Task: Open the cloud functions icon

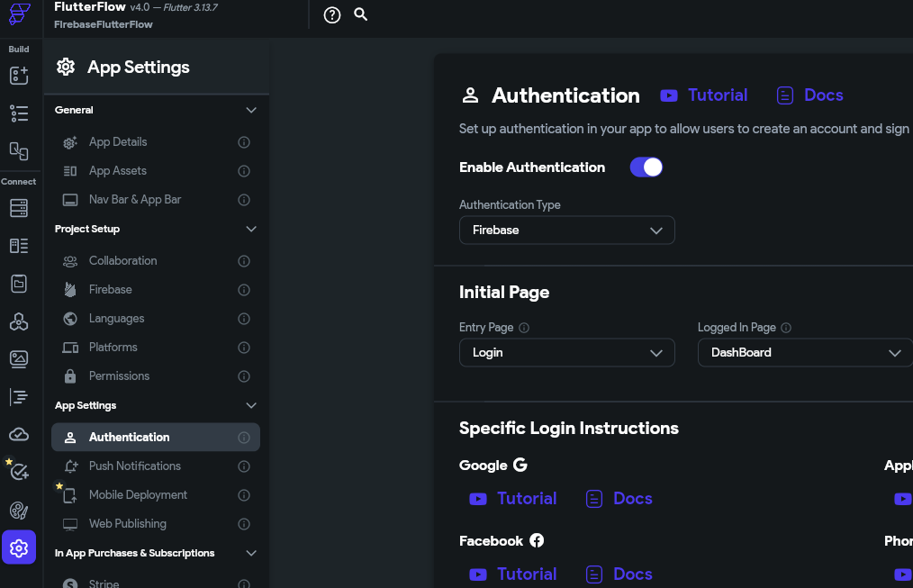Action: (19, 434)
